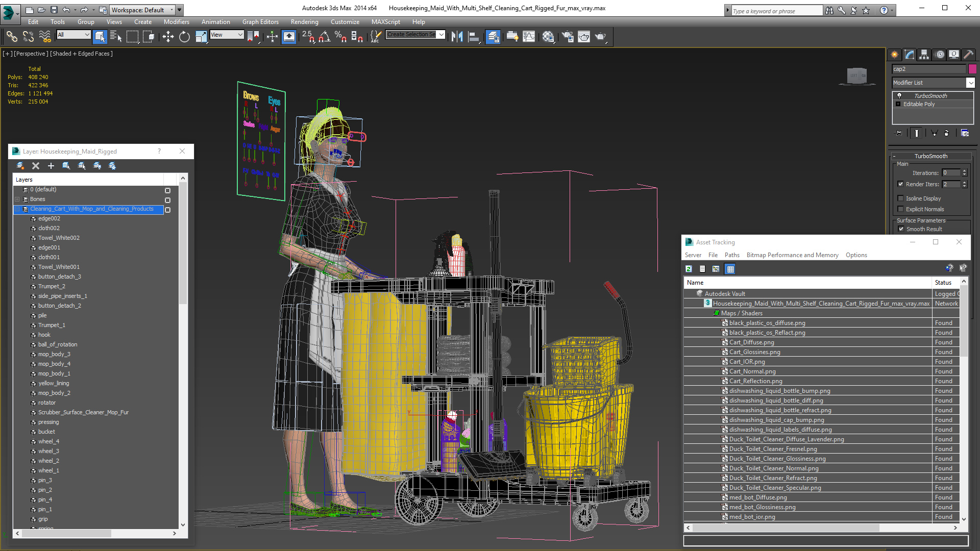Click the search keyword input field
Image resolution: width=980 pixels, height=551 pixels.
[x=777, y=11]
